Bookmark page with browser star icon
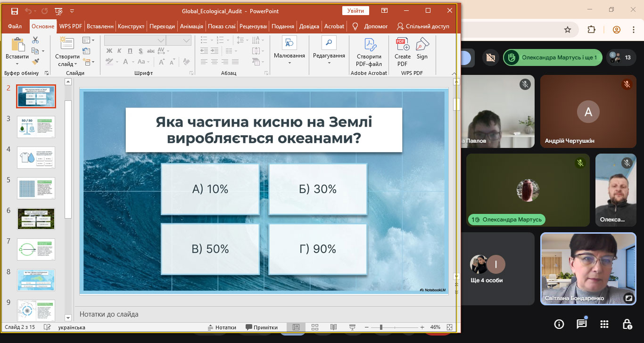Screen dimensions: 644x343 pos(568,30)
